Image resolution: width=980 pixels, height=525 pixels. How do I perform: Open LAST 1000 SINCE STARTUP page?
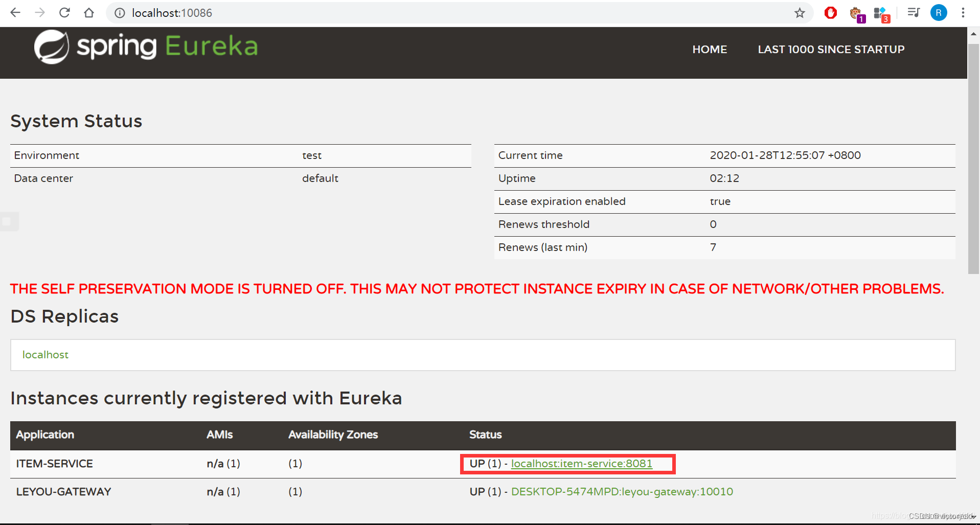coord(831,50)
